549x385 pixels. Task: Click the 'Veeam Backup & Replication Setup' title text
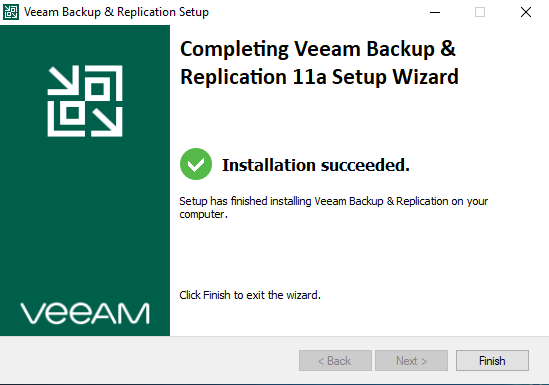116,12
